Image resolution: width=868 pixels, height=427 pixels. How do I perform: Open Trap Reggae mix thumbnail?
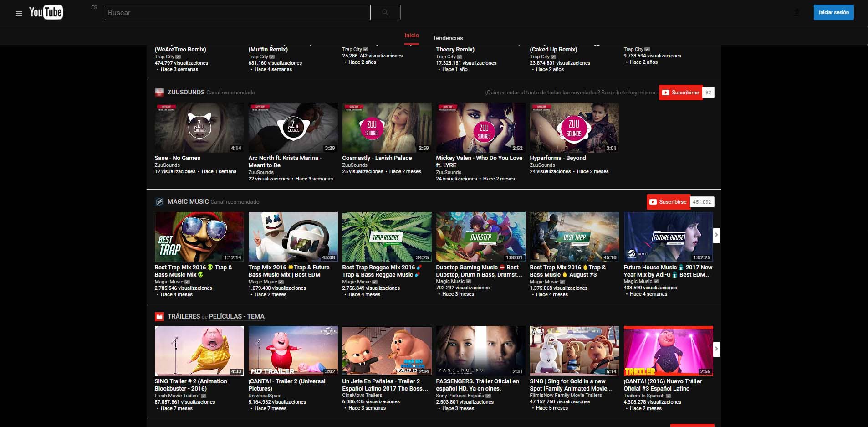coord(387,237)
